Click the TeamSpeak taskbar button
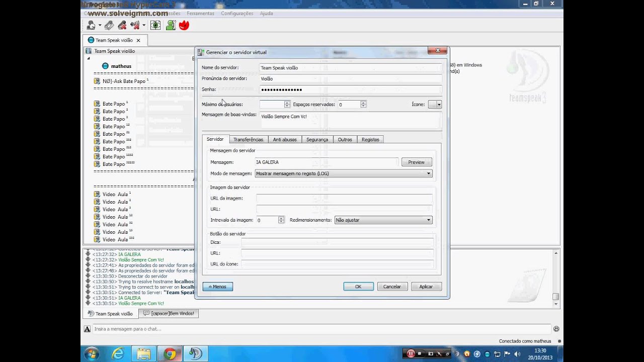This screenshot has height=362, width=644. click(195, 354)
